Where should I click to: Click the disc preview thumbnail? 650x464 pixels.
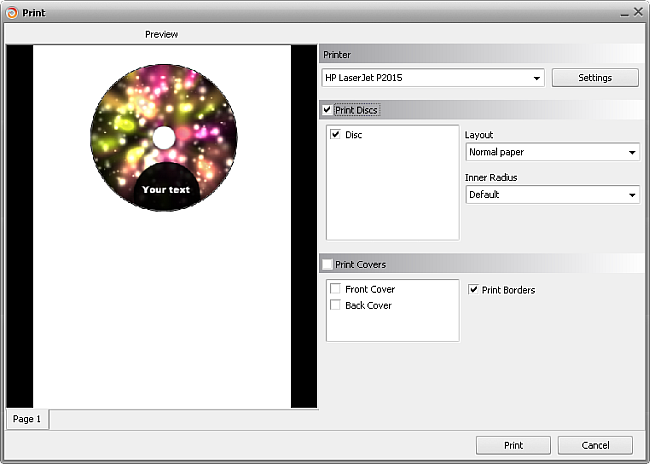pos(164,138)
